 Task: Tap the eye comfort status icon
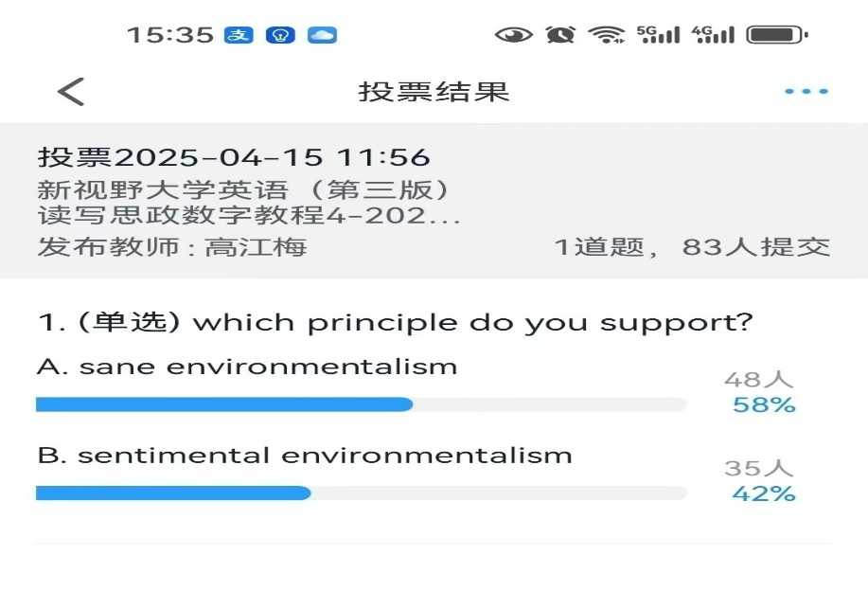pyautogui.click(x=513, y=35)
